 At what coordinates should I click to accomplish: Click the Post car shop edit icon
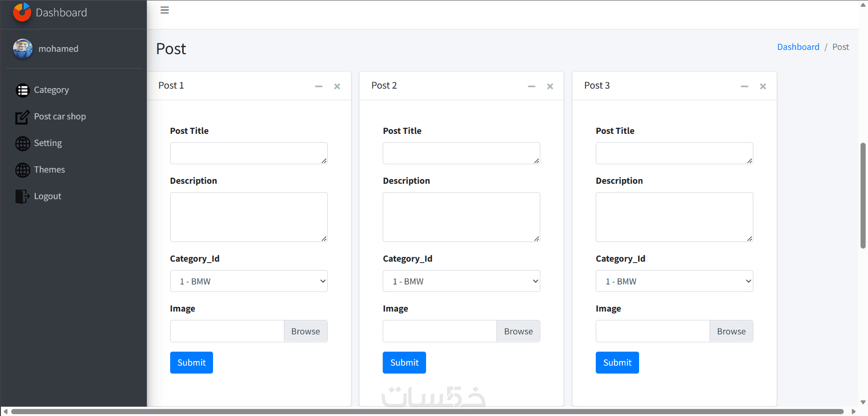(x=22, y=117)
